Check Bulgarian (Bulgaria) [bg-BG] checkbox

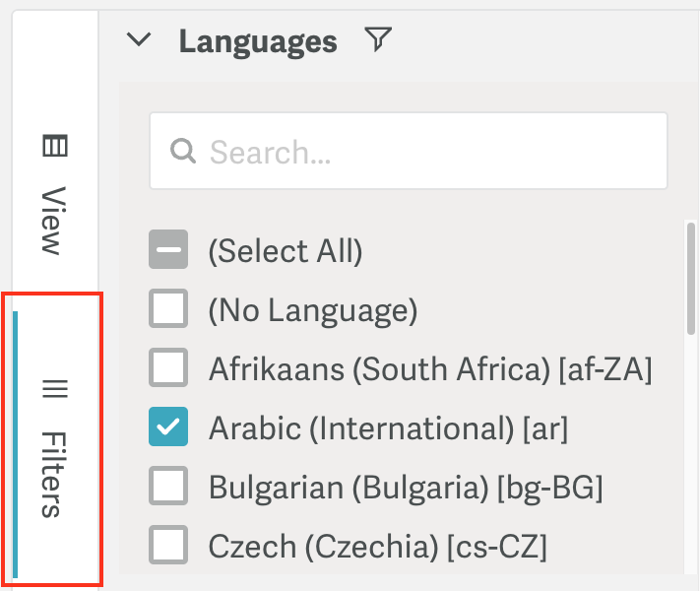pos(168,486)
